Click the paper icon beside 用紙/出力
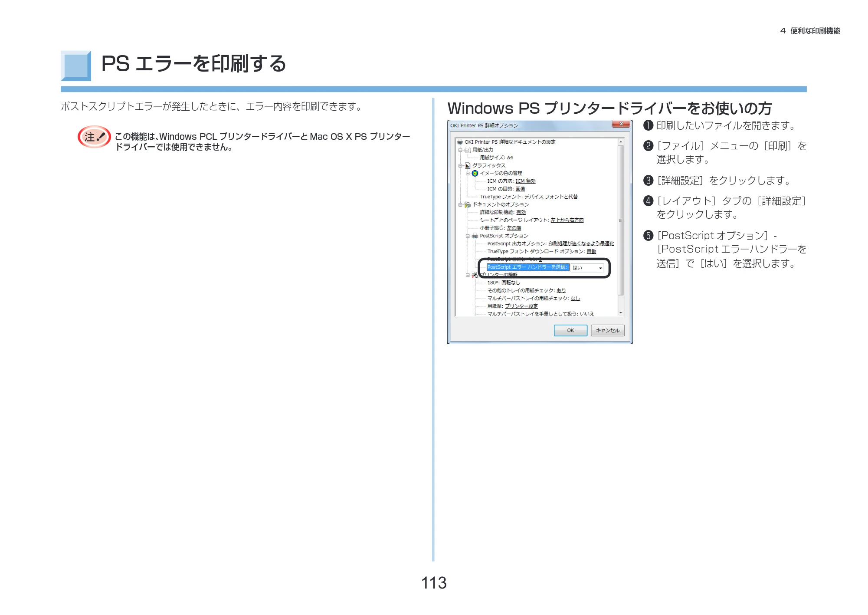868x615 pixels. pos(468,150)
